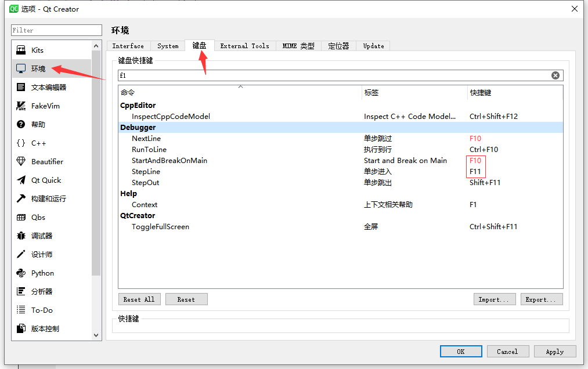Confirm with the OK button
588x369 pixels.
[x=461, y=352]
